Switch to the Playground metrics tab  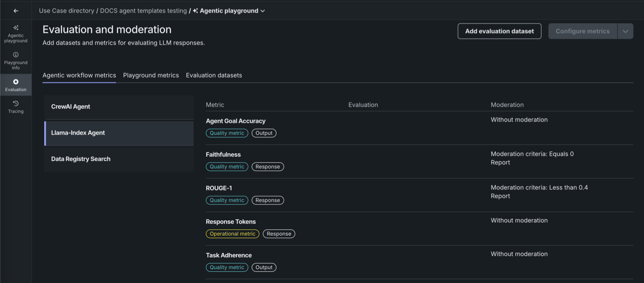tap(151, 75)
